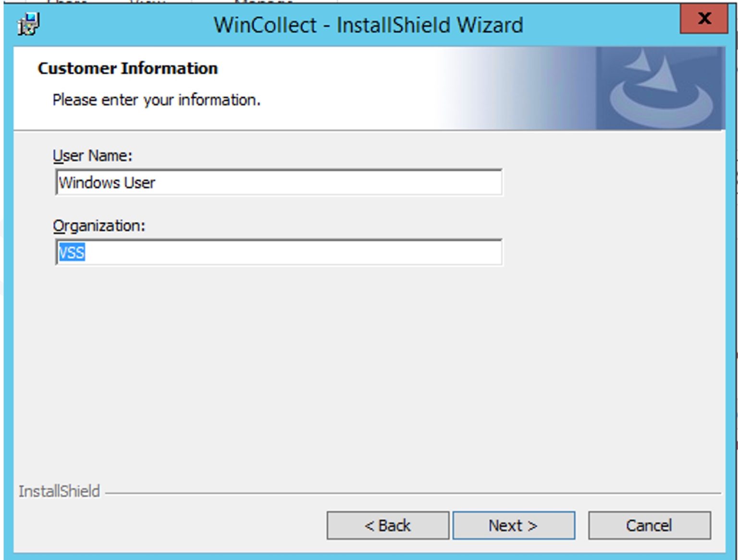The width and height of the screenshot is (738, 560).
Task: Click the WinCollect - InstallShield Wizard title text
Action: point(369,25)
